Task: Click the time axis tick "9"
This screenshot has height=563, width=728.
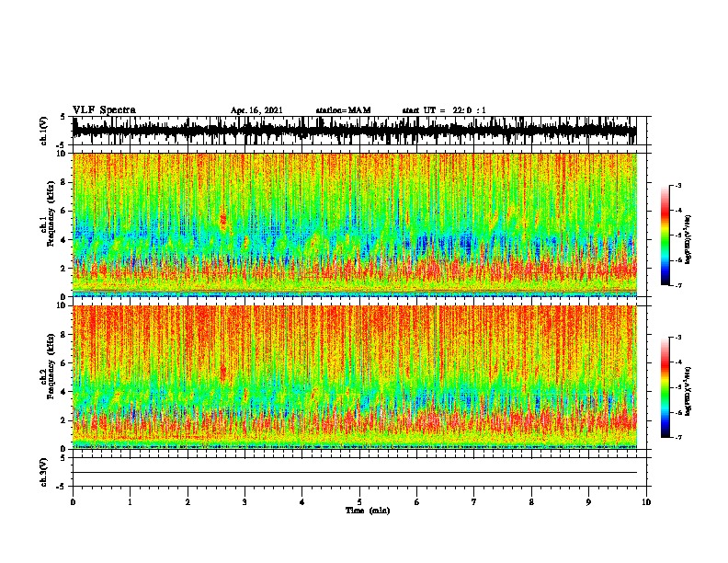Action: [x=588, y=502]
